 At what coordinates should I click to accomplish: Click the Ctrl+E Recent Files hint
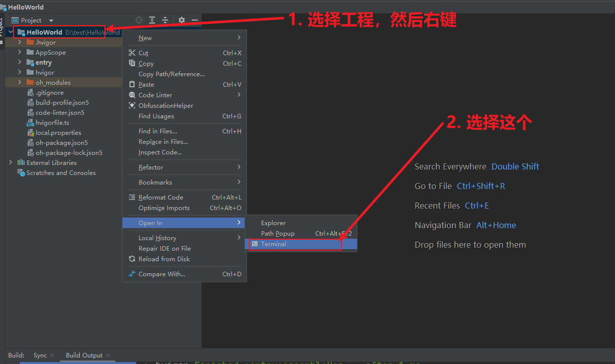477,206
